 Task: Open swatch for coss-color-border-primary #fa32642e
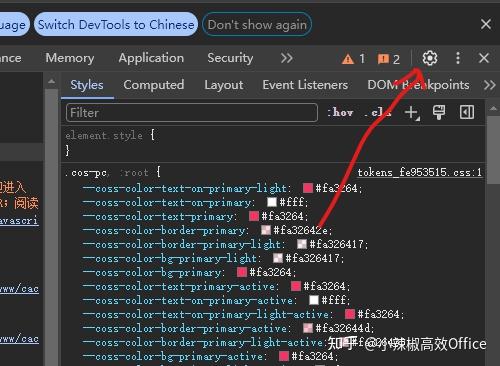pyautogui.click(x=266, y=230)
